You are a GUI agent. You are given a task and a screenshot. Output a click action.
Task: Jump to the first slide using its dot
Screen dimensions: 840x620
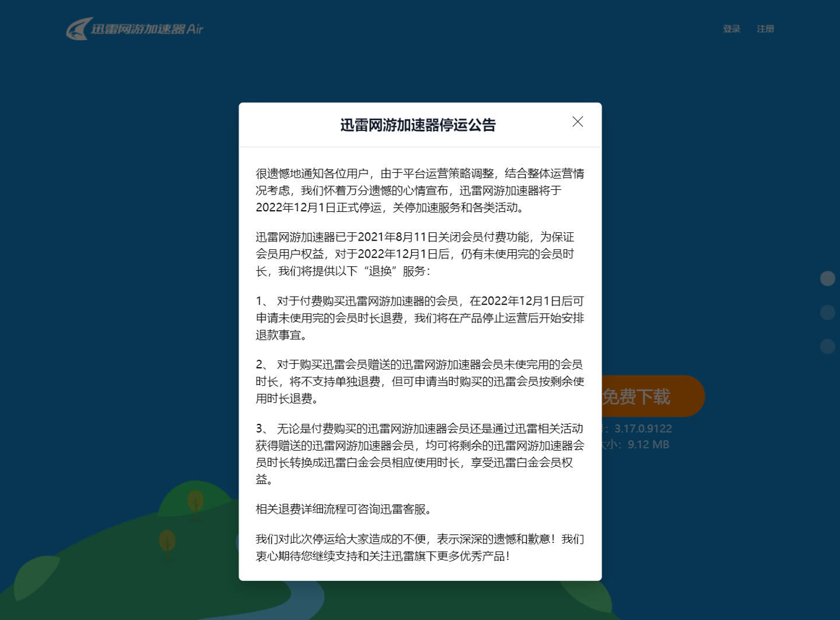pyautogui.click(x=827, y=278)
